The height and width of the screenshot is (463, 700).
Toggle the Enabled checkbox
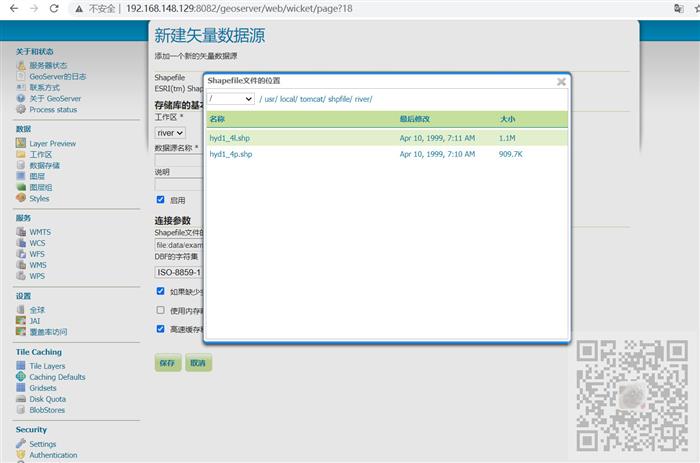pyautogui.click(x=161, y=200)
